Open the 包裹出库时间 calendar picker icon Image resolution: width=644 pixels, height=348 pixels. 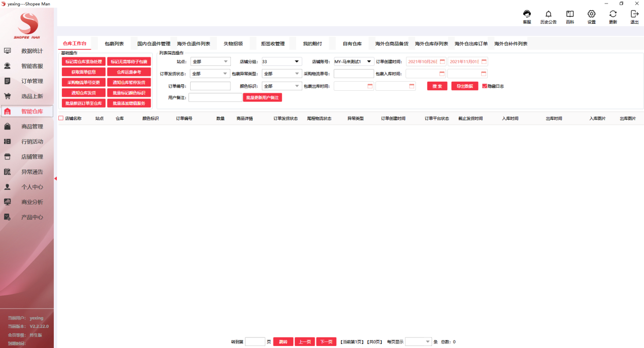[370, 86]
